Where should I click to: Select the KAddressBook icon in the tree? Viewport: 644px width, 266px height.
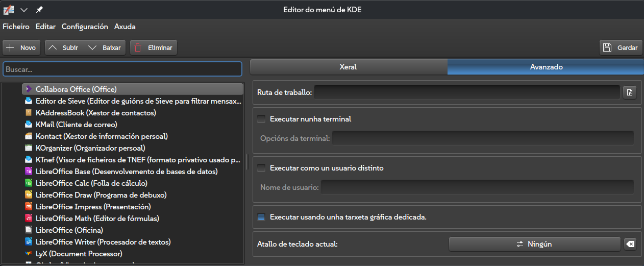29,113
